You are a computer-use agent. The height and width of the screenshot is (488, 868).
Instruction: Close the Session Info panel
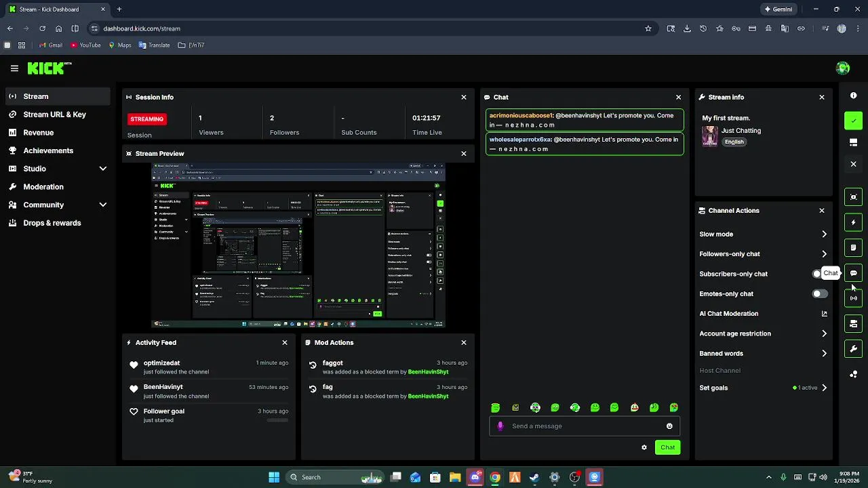(464, 97)
